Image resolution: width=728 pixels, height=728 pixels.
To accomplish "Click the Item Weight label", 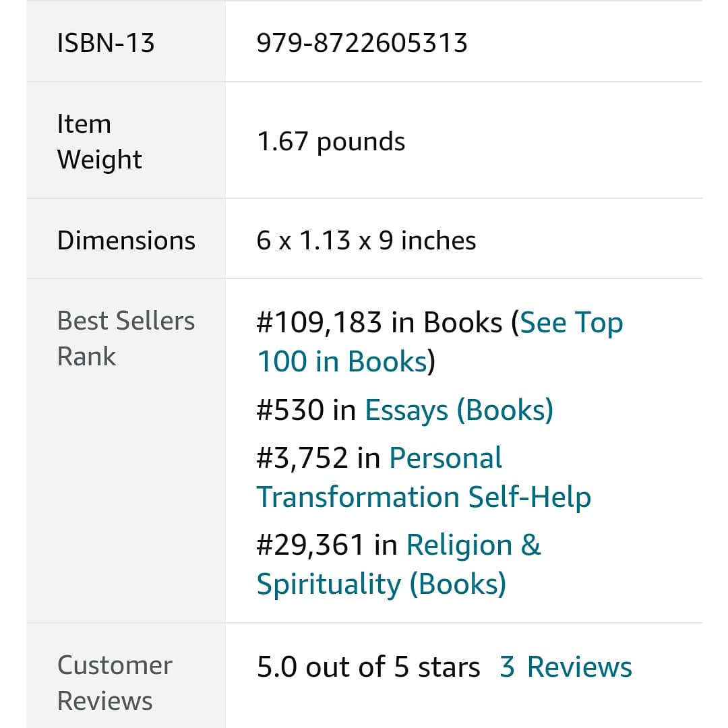I will tap(99, 142).
